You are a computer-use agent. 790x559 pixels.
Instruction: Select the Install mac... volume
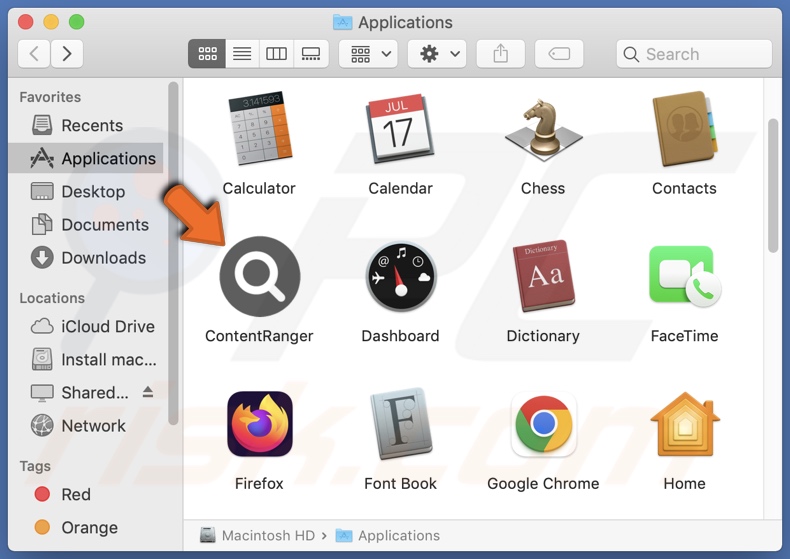(x=86, y=360)
